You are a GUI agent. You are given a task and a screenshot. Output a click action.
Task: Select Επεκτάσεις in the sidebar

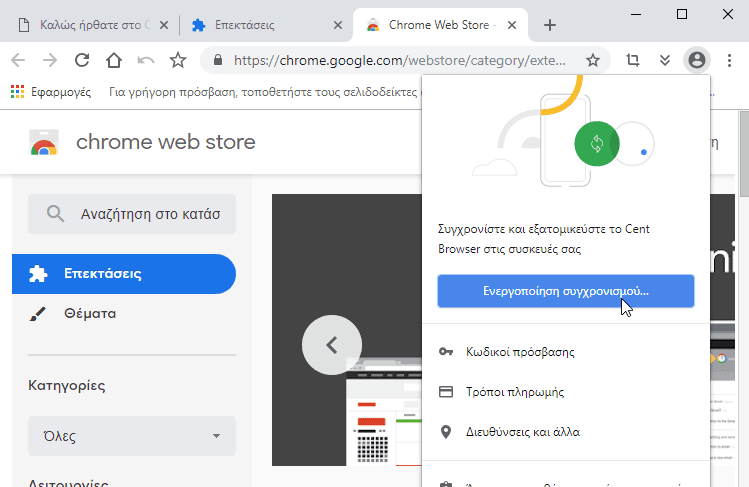click(124, 274)
